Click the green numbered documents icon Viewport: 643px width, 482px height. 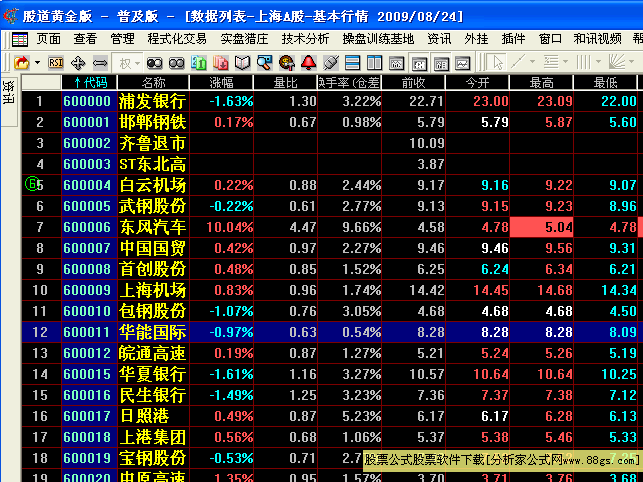pyautogui.click(x=199, y=63)
